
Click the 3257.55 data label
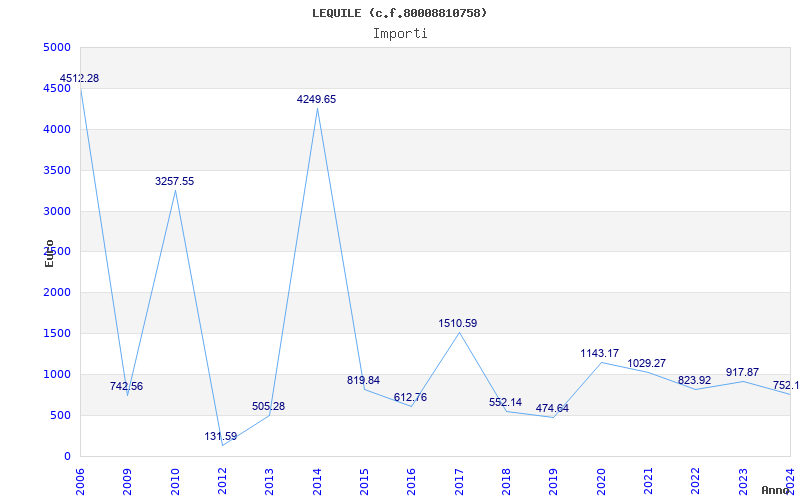(x=174, y=182)
